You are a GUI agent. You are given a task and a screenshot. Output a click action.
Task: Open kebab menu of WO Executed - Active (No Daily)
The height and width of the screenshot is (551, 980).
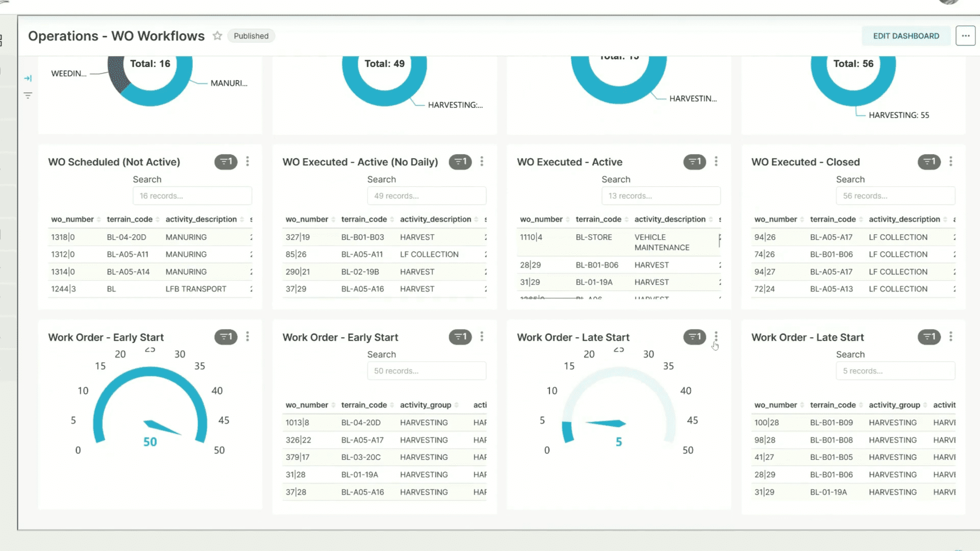(x=482, y=162)
